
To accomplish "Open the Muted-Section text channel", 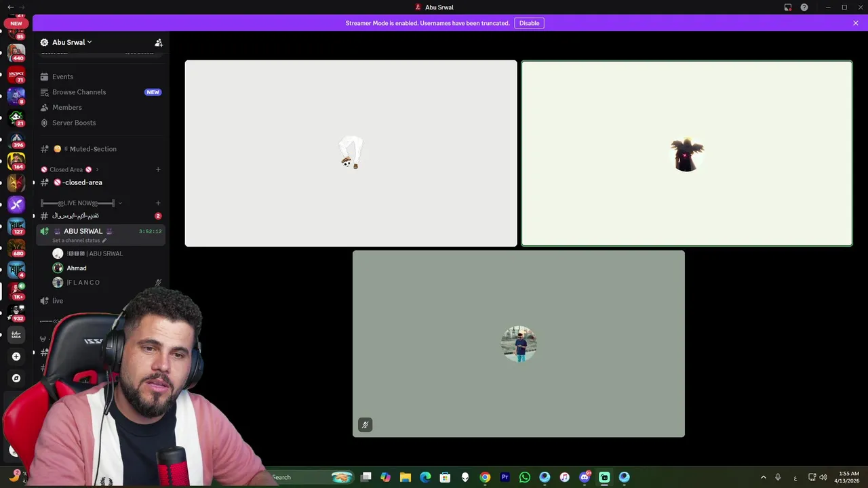I will pos(101,149).
